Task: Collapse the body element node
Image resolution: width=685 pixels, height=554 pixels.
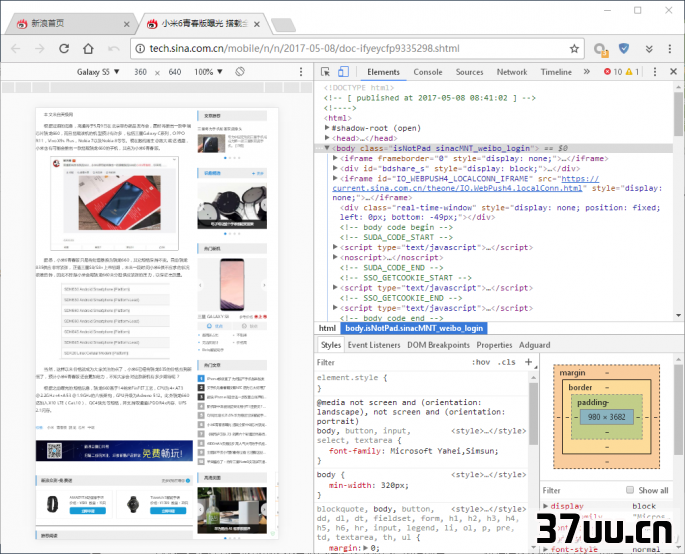Action: [x=327, y=148]
